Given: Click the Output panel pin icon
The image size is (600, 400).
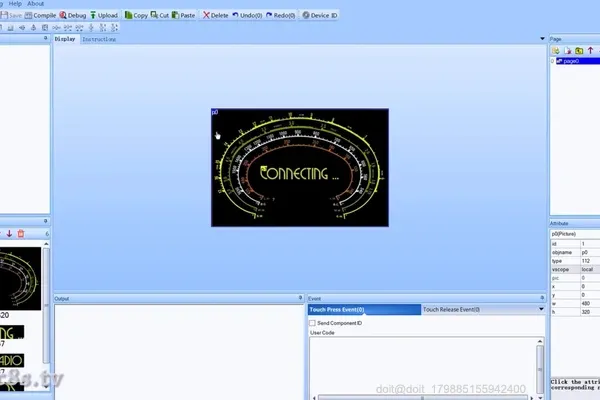Looking at the screenshot, I should (x=300, y=297).
